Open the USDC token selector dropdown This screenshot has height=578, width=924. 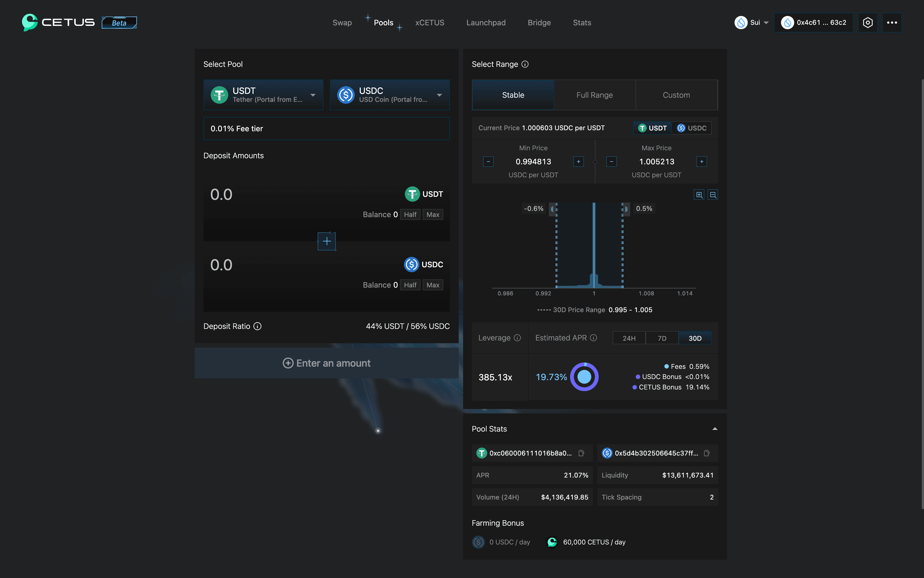pos(390,95)
